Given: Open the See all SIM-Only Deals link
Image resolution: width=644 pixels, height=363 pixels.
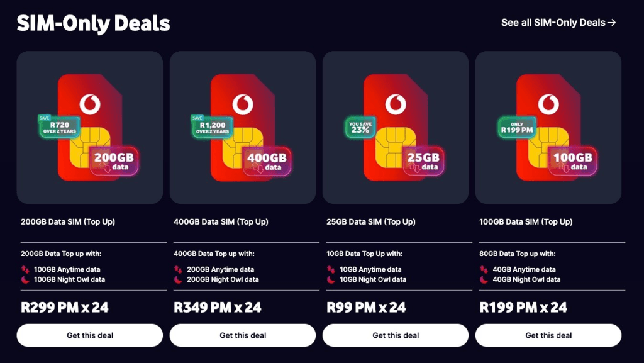Looking at the screenshot, I should tap(558, 23).
